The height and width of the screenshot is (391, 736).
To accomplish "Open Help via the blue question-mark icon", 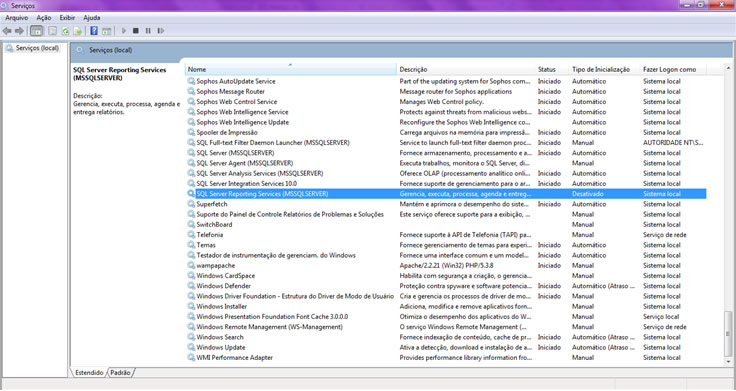I will (94, 31).
